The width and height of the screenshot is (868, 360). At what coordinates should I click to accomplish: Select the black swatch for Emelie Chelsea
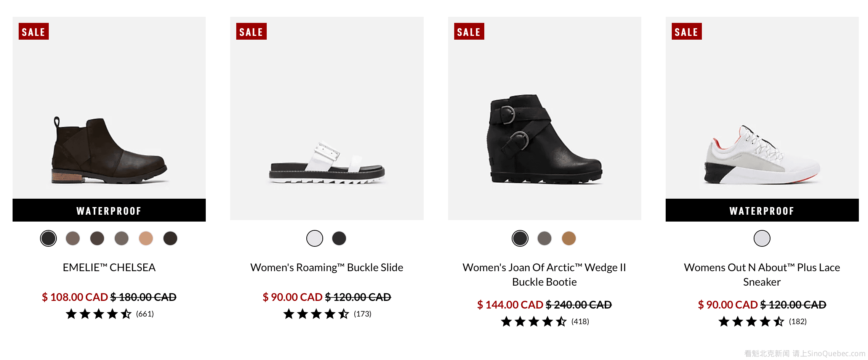point(48,239)
